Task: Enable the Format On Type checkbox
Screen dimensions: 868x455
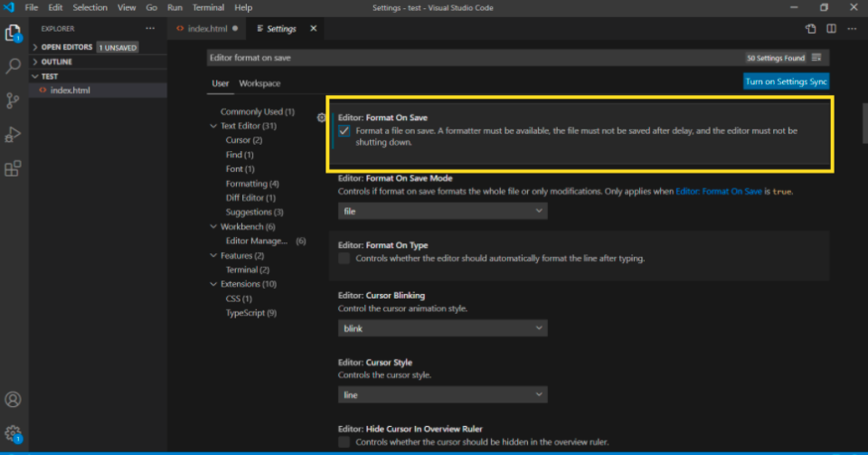Action: click(344, 259)
